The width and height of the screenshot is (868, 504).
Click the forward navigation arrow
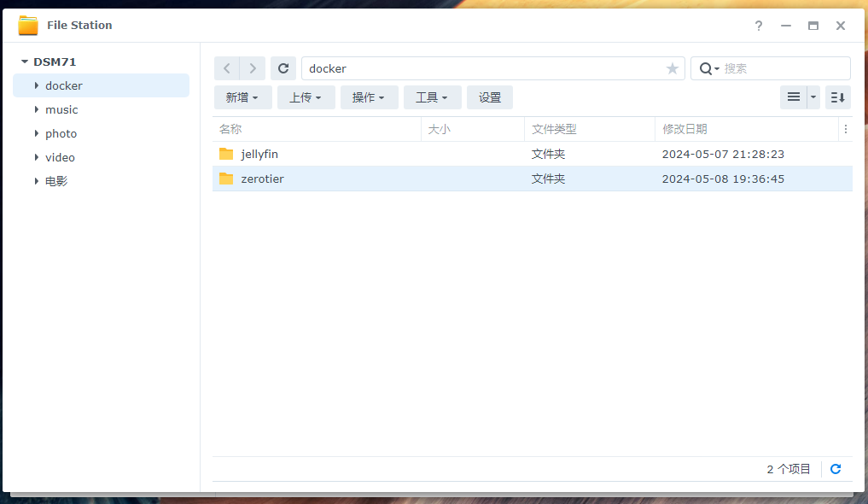point(253,68)
